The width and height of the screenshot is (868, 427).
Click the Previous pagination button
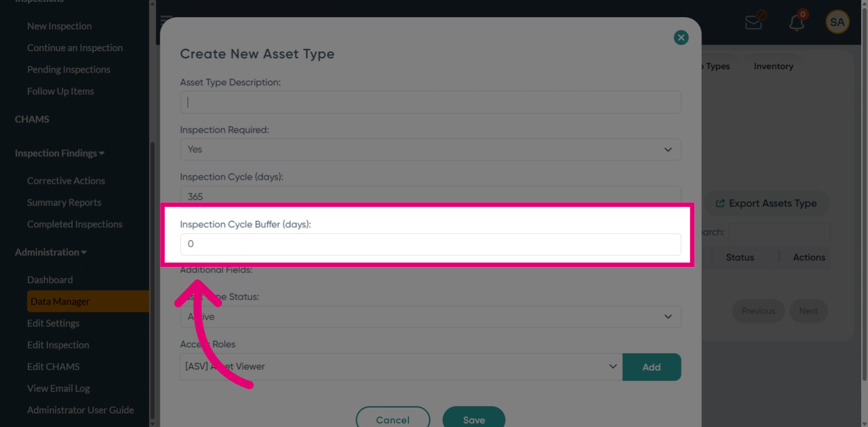tap(758, 311)
